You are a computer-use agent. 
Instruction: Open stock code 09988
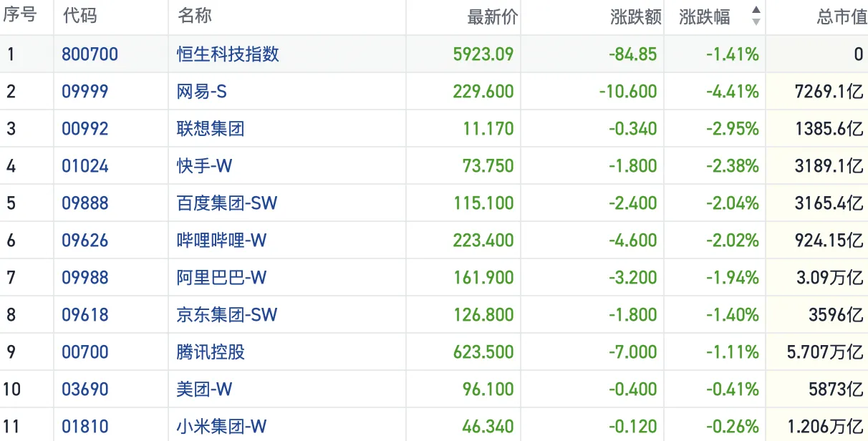[85, 278]
